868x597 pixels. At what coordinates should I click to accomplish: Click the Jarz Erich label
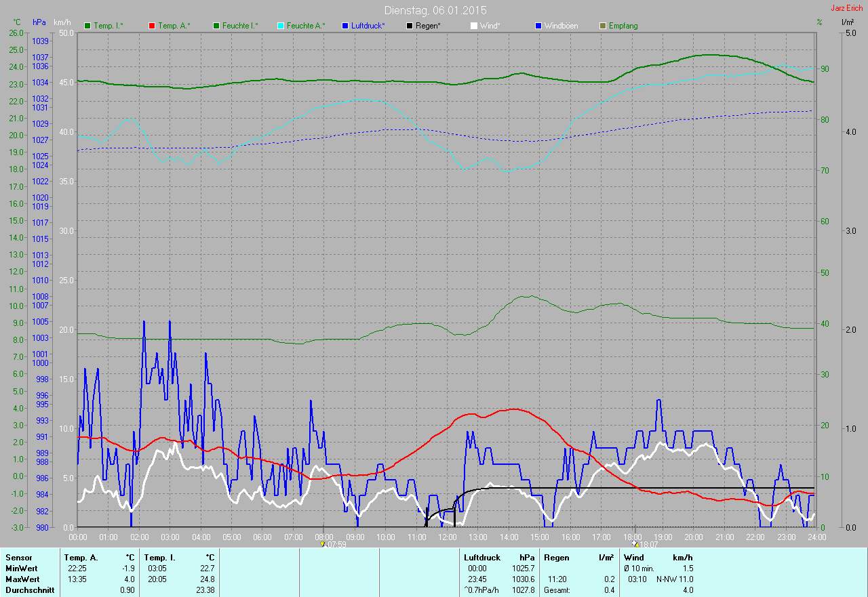(847, 8)
